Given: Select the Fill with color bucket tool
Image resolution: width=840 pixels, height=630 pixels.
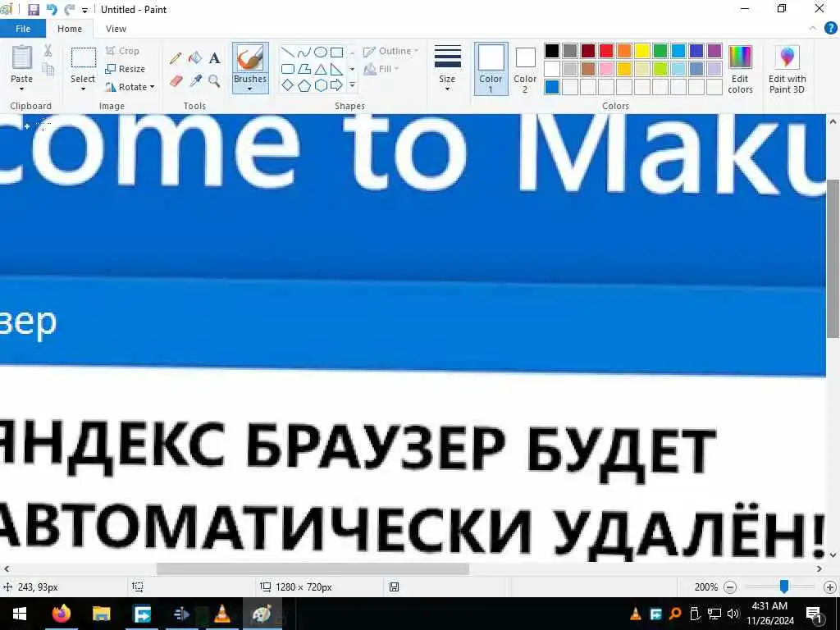Looking at the screenshot, I should pos(195,58).
